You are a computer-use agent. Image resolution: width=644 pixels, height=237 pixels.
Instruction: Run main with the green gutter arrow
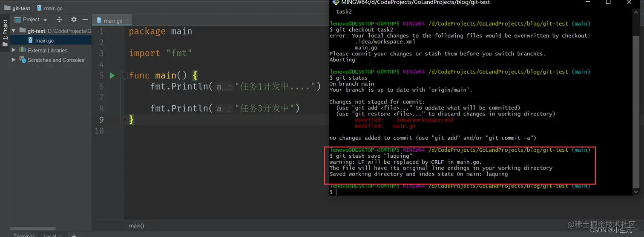click(112, 75)
